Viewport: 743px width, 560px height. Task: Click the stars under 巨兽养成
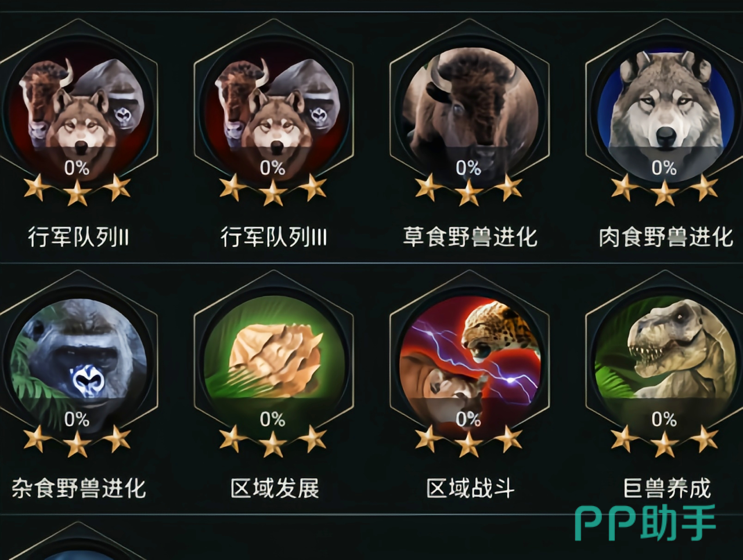[x=664, y=440]
